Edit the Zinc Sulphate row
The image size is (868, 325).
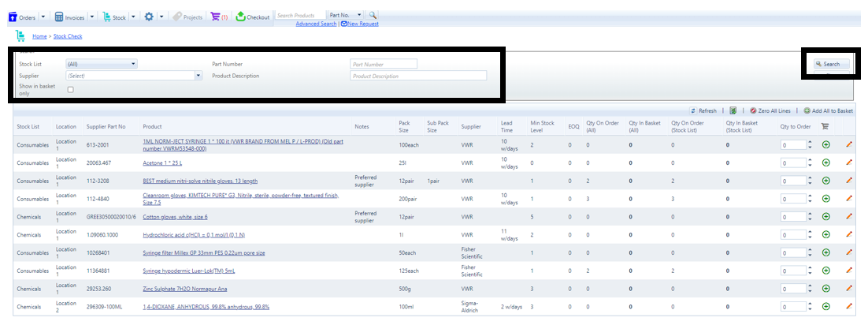coord(848,289)
